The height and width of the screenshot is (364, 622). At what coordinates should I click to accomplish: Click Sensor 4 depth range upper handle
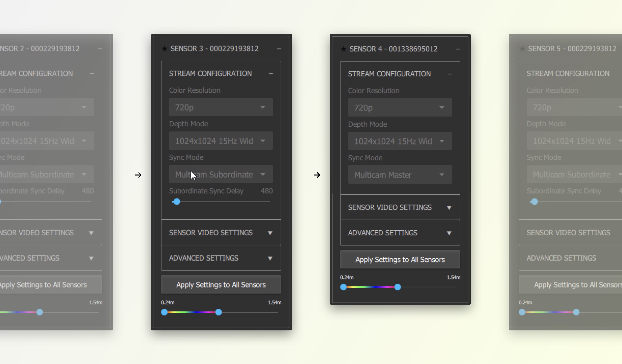[397, 287]
